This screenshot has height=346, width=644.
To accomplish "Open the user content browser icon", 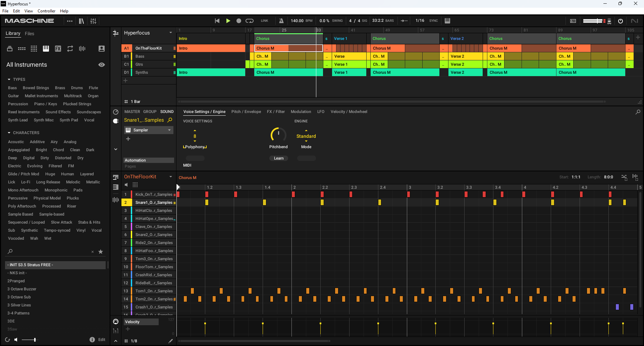I will (101, 48).
